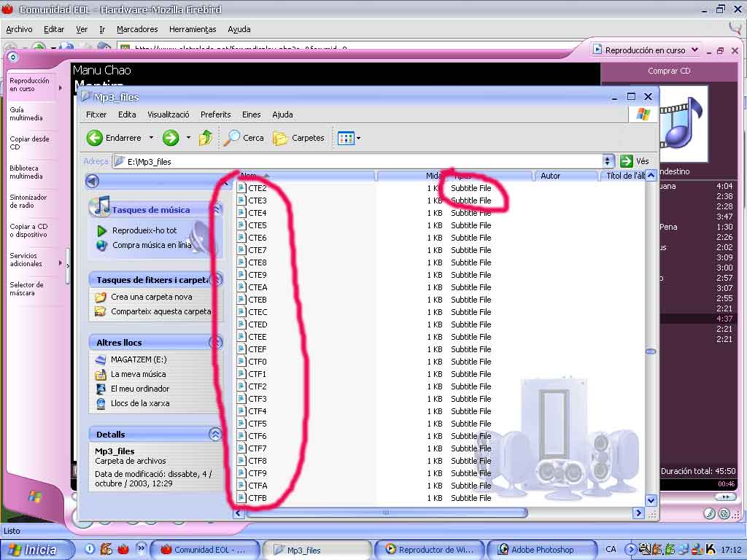Open the Preferits menu
The width and height of the screenshot is (747, 560).
click(215, 114)
